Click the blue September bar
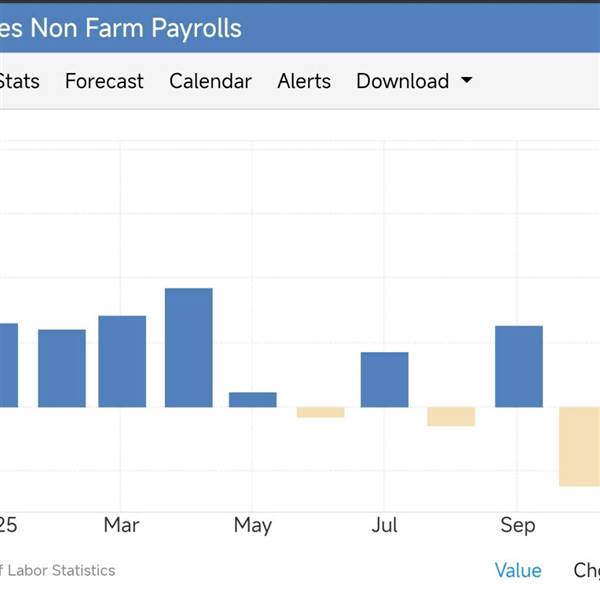The image size is (600, 600). (x=519, y=366)
